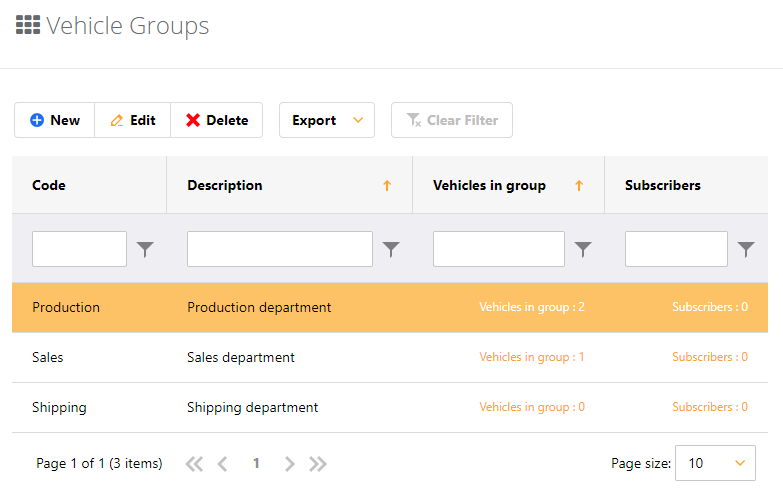Screen dimensions: 783x503
Task: Go to the previous page
Action: tap(223, 464)
